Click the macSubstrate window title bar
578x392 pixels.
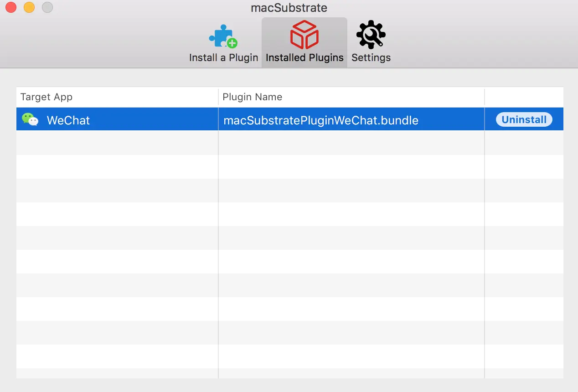pos(288,7)
